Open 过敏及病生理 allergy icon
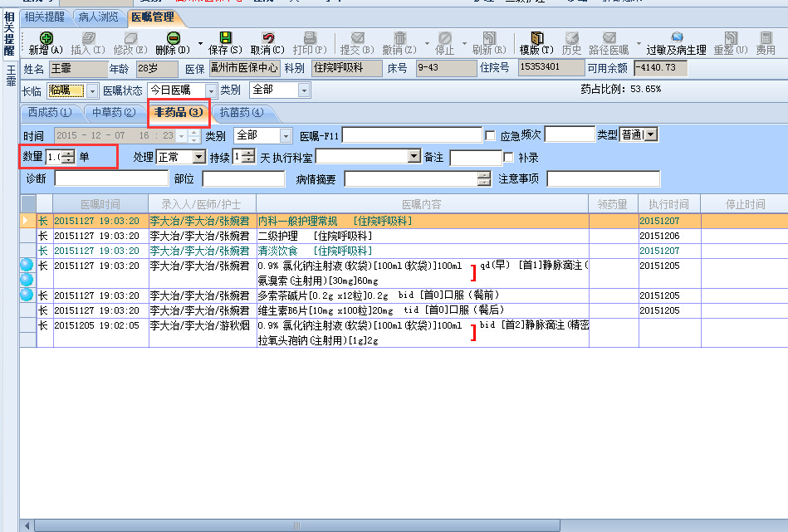 click(677, 38)
